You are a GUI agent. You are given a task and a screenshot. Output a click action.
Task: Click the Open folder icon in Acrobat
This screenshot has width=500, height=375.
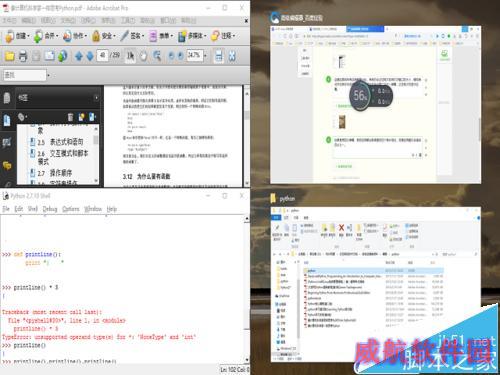tap(9, 56)
